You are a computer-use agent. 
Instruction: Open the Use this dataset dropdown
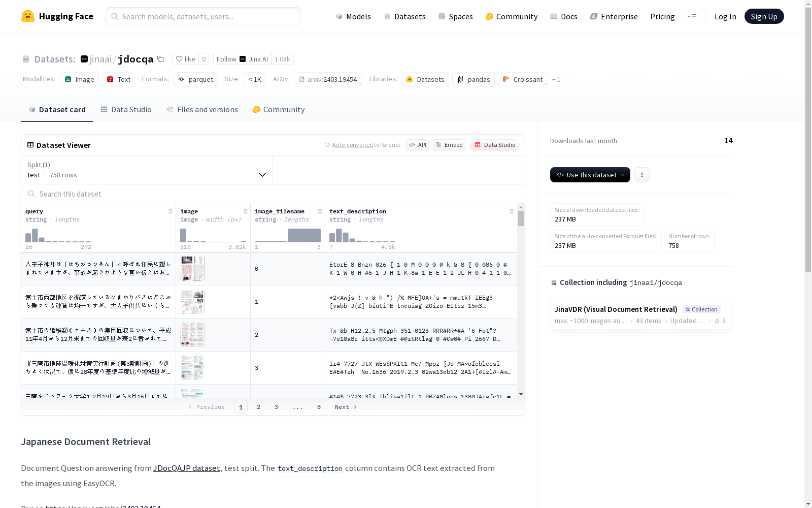(x=590, y=175)
